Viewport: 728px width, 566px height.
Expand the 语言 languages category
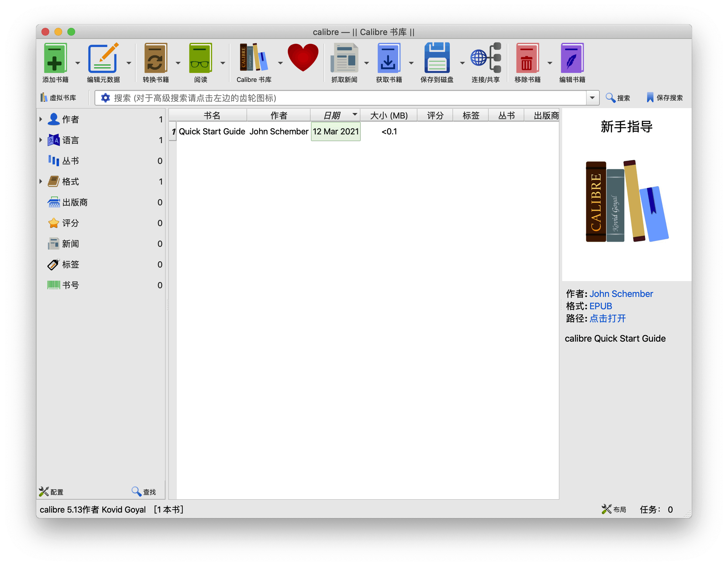[x=41, y=140]
